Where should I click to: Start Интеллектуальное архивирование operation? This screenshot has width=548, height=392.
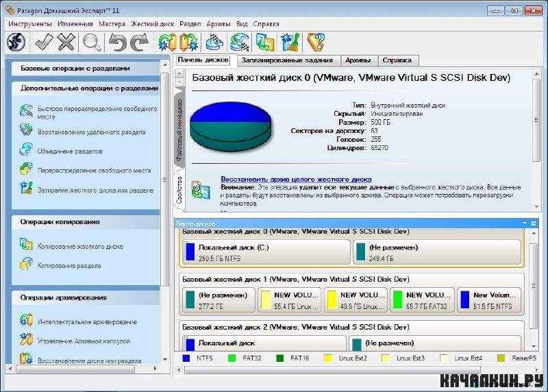[x=87, y=321]
